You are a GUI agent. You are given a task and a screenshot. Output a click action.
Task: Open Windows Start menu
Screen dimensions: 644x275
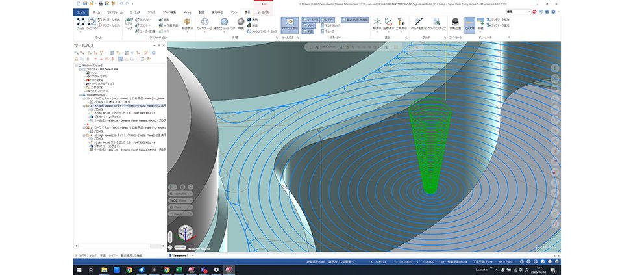click(x=79, y=270)
